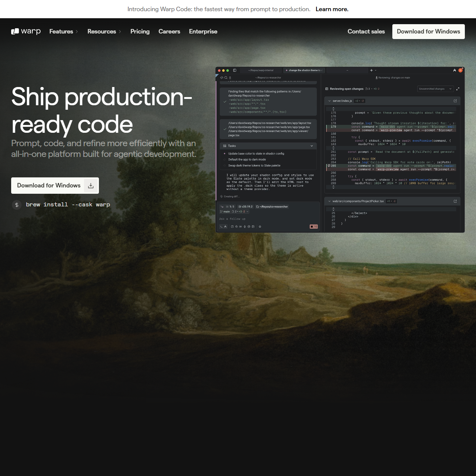The image size is (476, 476).
Task: Click sidebar panel toggle icon in app window
Action: click(235, 70)
